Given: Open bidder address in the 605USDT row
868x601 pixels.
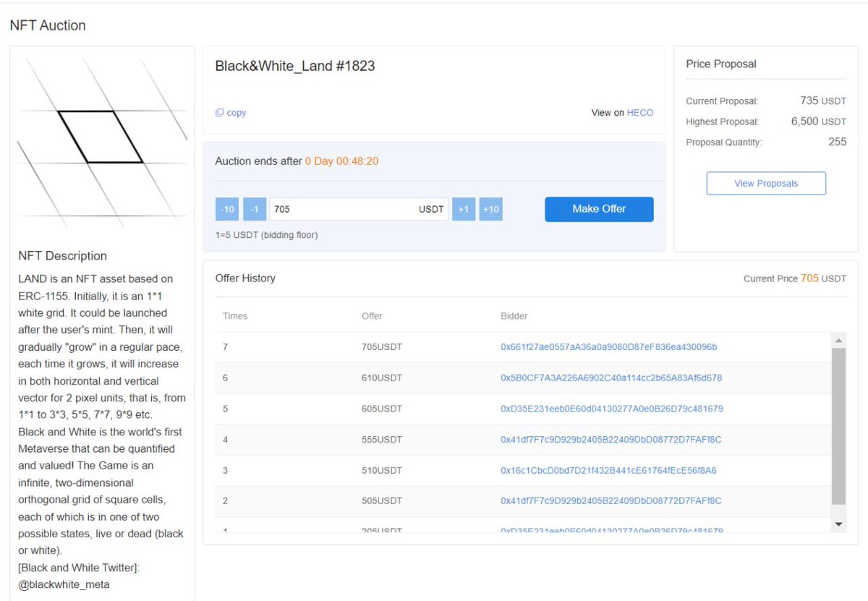Looking at the screenshot, I should coord(612,409).
